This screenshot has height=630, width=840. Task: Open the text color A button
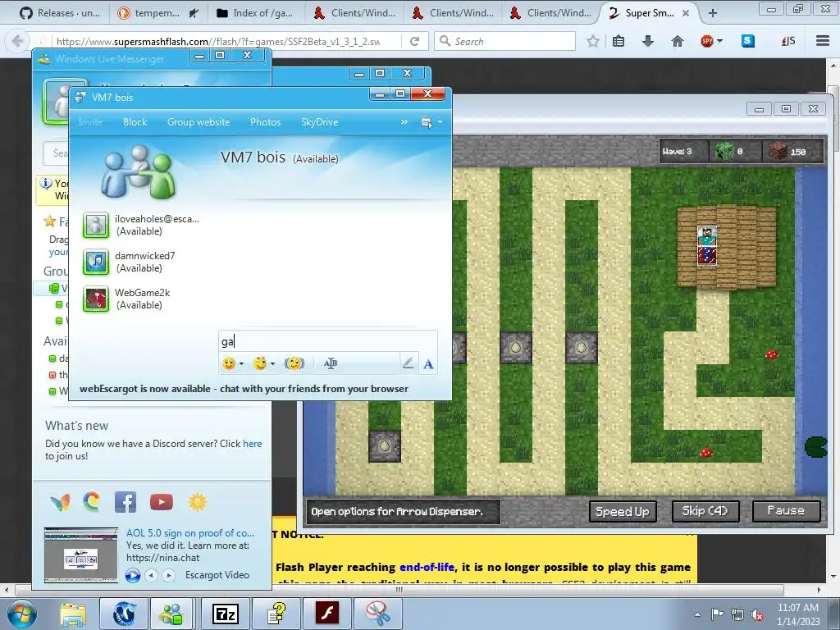pyautogui.click(x=428, y=364)
